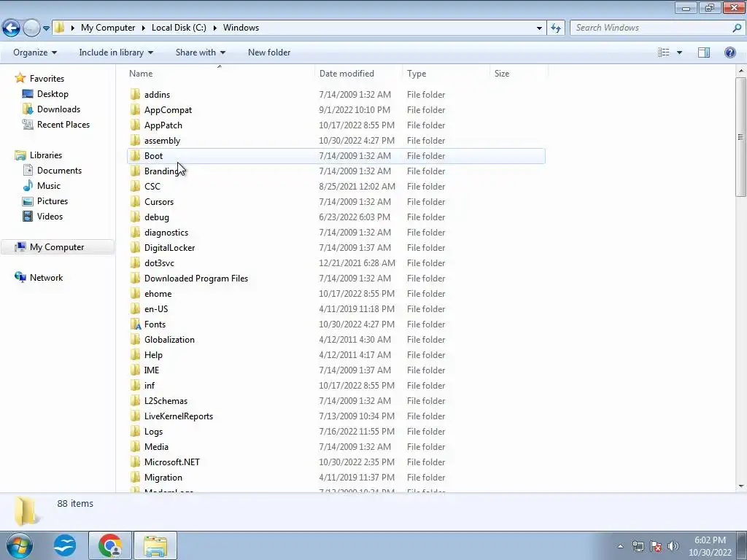Open Desktop in Favorites
This screenshot has height=560, width=747.
pos(53,94)
